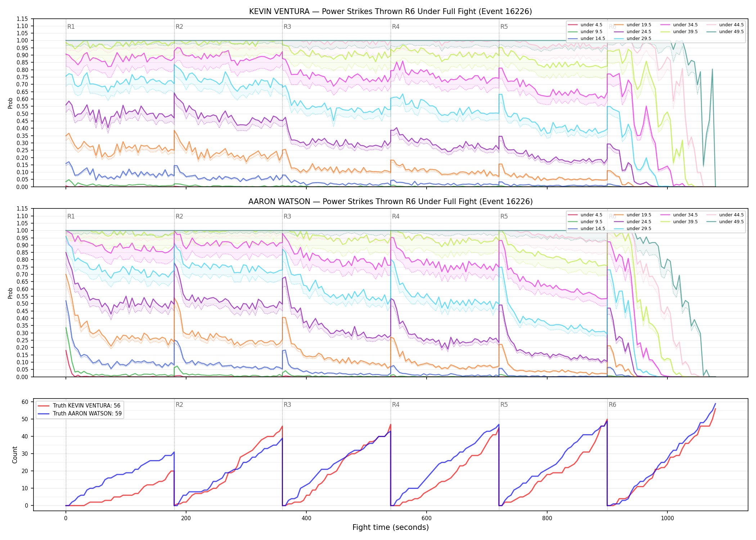
Task: Click the KEVIN VENTURA chart title
Action: [391, 12]
